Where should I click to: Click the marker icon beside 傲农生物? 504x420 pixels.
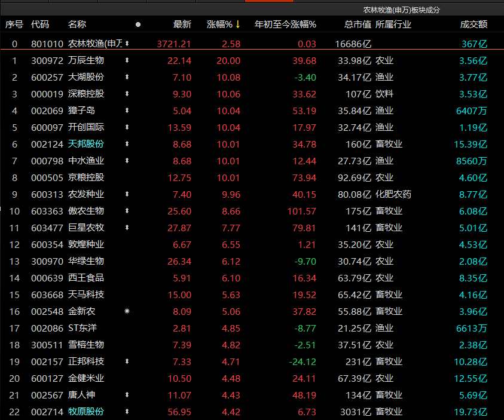pos(127,211)
